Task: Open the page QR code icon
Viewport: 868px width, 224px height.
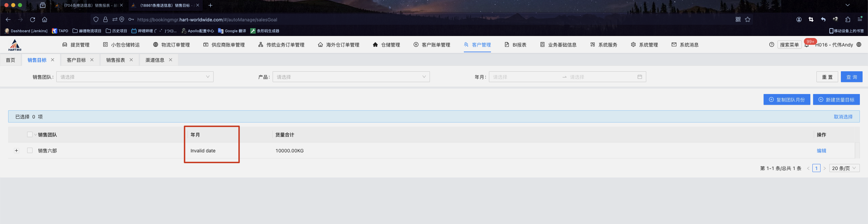Action: click(738, 20)
